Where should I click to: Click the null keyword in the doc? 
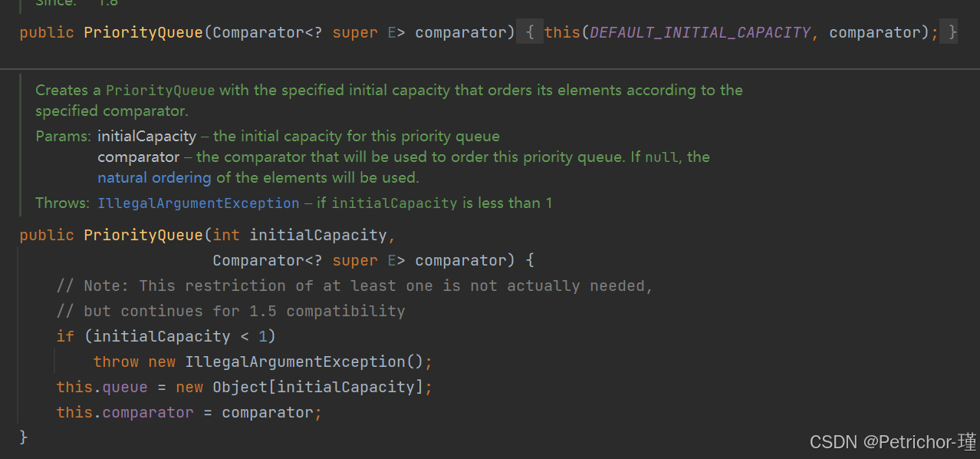pyautogui.click(x=663, y=157)
